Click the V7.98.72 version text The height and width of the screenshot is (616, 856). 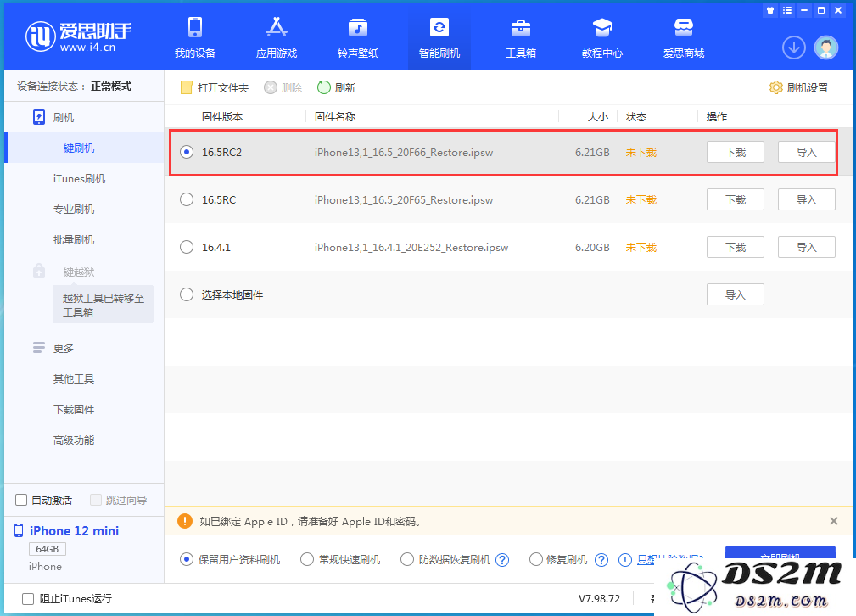point(599,598)
